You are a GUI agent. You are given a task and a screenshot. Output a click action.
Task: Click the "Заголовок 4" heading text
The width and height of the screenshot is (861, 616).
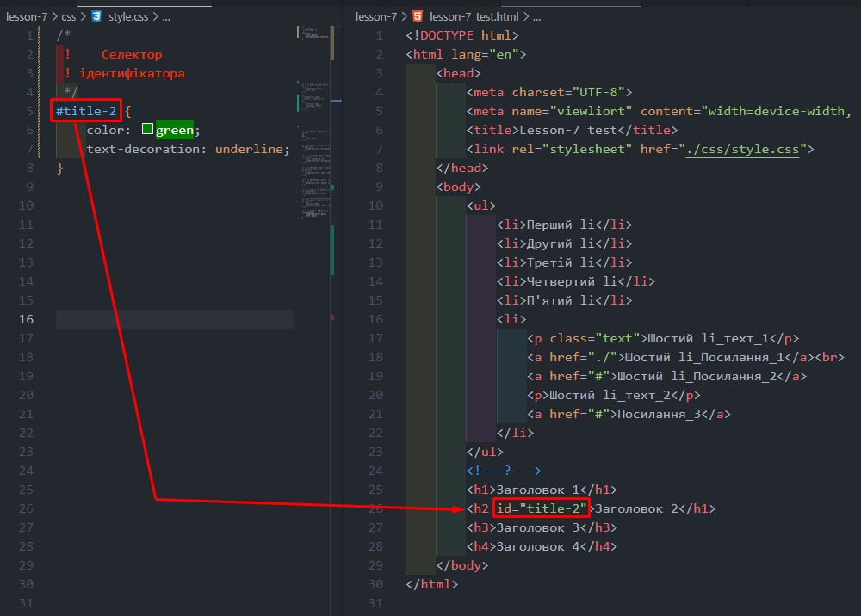pyautogui.click(x=537, y=546)
